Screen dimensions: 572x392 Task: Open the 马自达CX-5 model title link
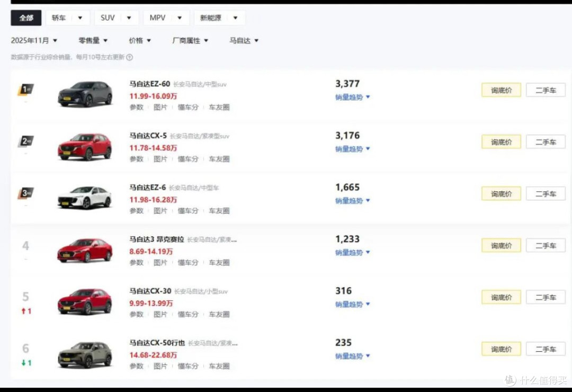(x=148, y=136)
